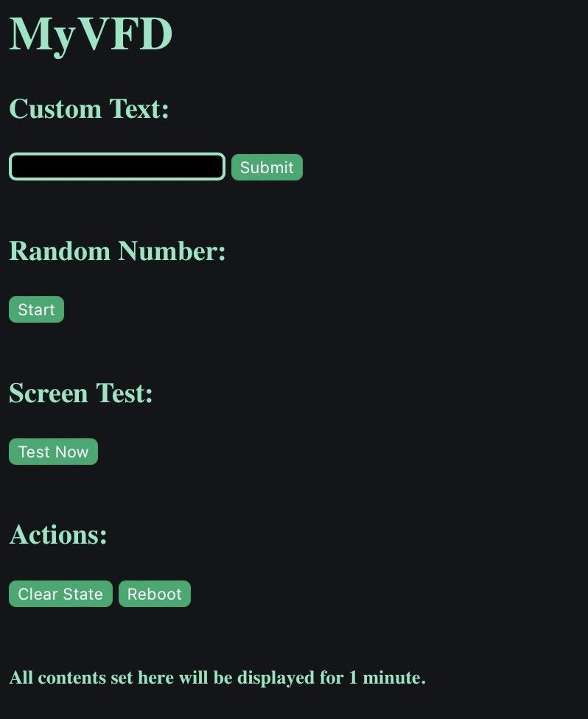Click the footer note about 1 minute display
Image resolution: width=588 pixels, height=719 pixels.
point(217,678)
